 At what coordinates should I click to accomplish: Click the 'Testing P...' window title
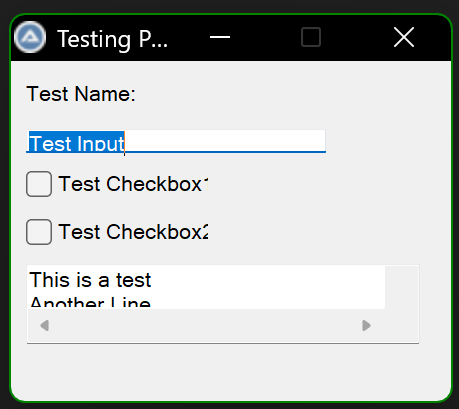tap(112, 39)
